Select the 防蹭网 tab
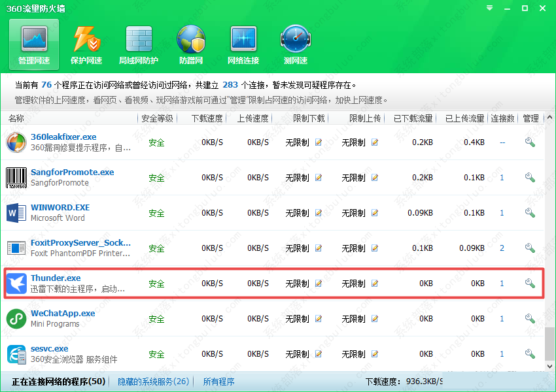Image resolution: width=556 pixels, height=392 pixels. click(191, 44)
